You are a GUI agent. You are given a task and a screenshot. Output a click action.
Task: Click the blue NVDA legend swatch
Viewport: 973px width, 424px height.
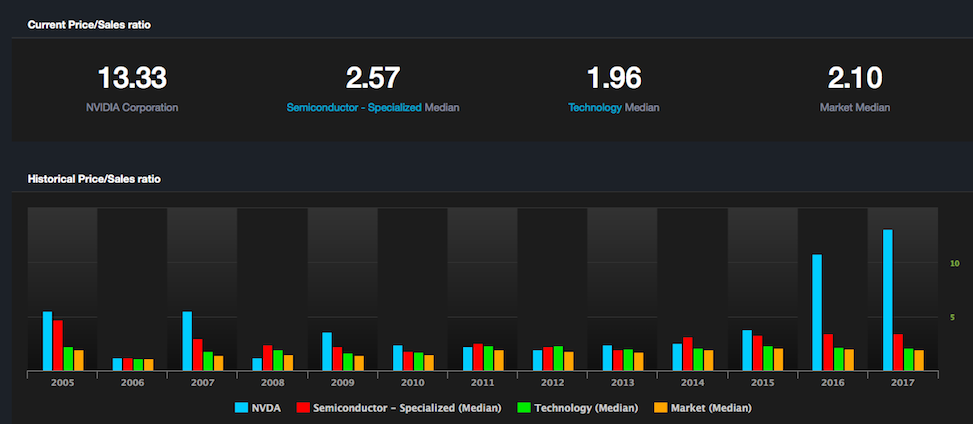[242, 408]
